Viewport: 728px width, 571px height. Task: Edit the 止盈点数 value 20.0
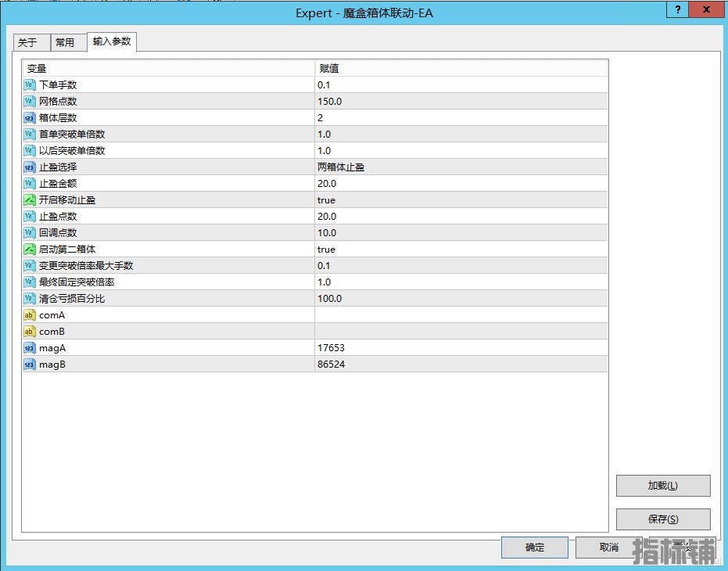461,217
